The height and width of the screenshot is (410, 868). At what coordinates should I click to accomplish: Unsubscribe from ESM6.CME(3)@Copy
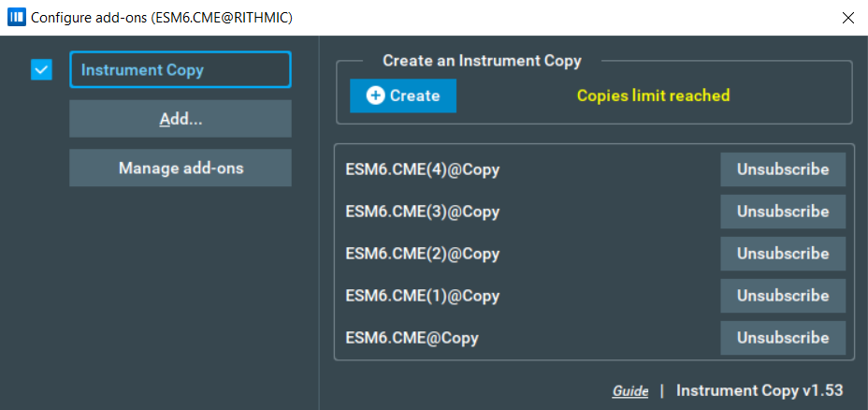tap(783, 212)
